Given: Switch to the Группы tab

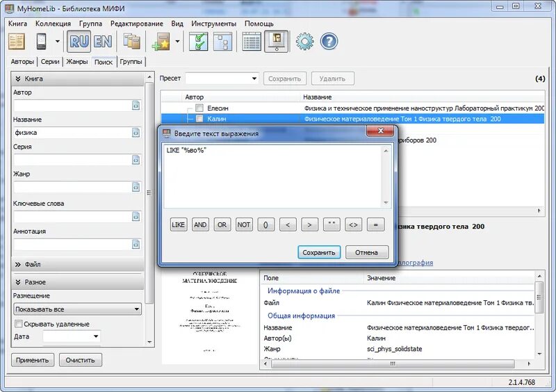Looking at the screenshot, I should click(x=131, y=61).
